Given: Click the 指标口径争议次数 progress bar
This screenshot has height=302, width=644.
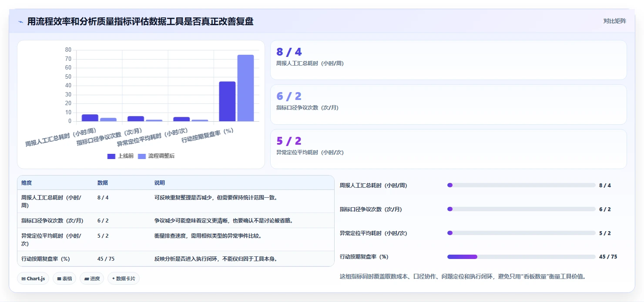Looking at the screenshot, I should coord(521,209).
